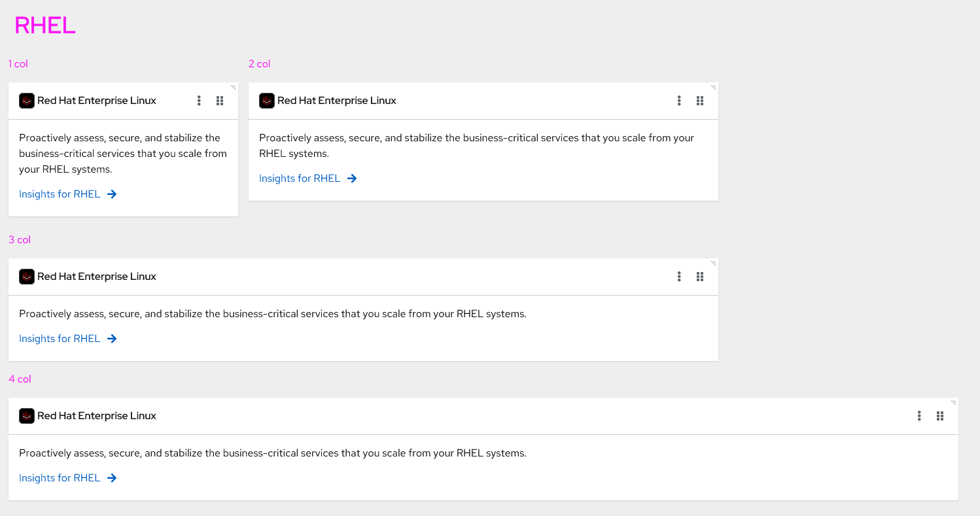Click RHEL logo icon in 1 col card

point(27,101)
